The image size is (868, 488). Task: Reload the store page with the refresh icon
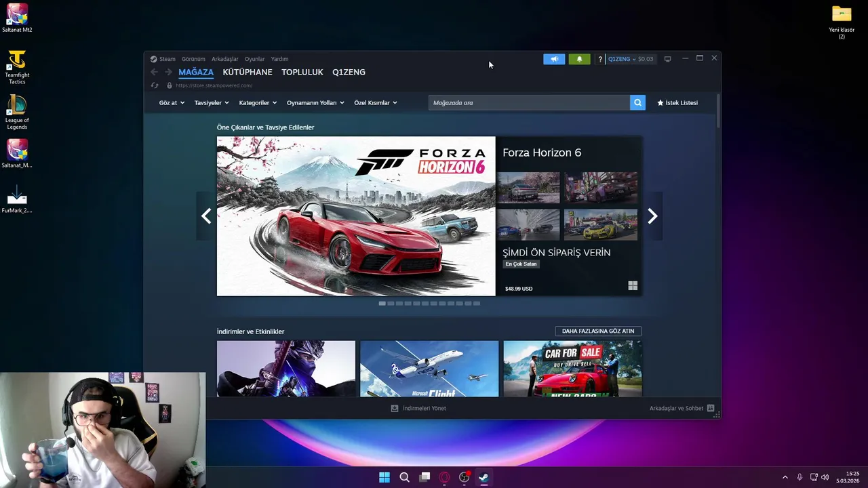pos(155,85)
